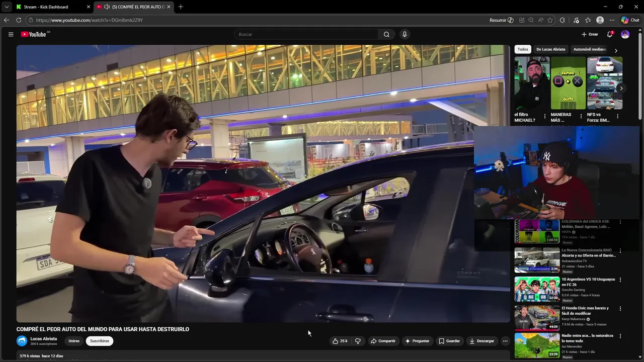The width and height of the screenshot is (644, 362).
Task: Click the search magnifier button
Action: click(x=386, y=34)
